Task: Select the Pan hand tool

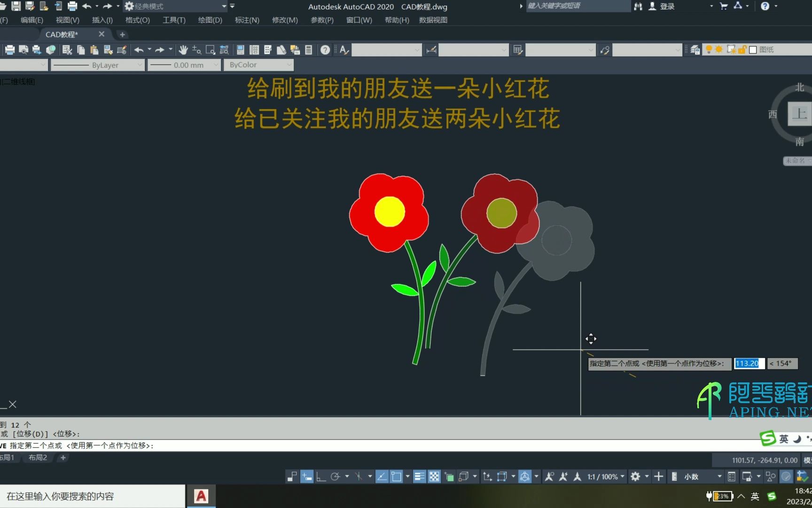Action: click(x=183, y=50)
